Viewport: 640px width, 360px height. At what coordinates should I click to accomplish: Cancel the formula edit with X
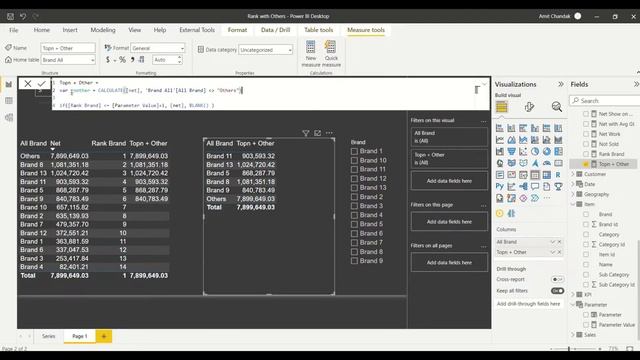[x=28, y=84]
